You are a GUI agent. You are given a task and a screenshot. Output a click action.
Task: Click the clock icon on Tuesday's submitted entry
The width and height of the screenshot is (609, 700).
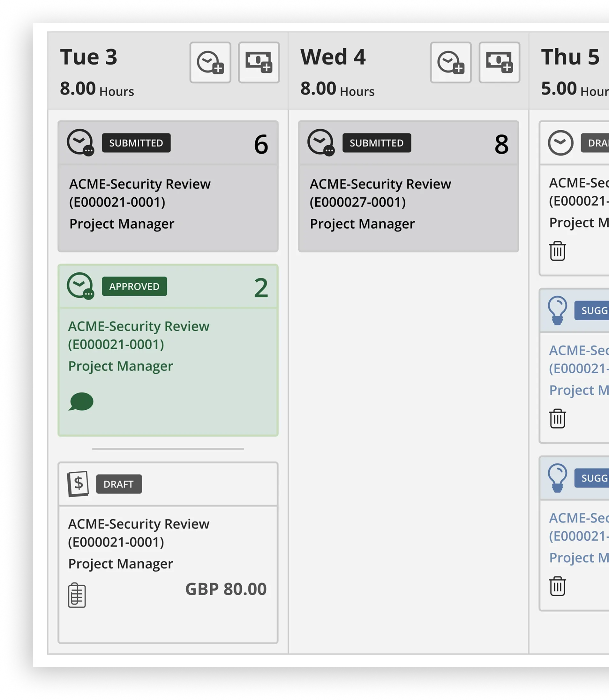(80, 143)
